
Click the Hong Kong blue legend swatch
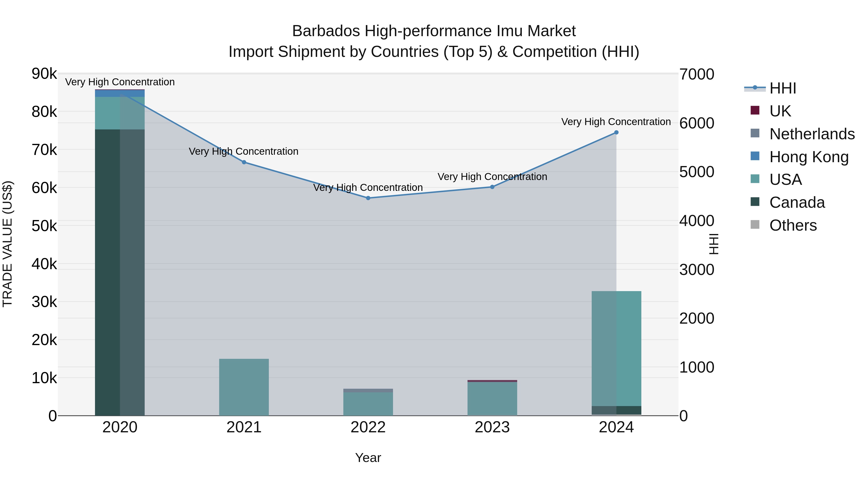pyautogui.click(x=755, y=156)
